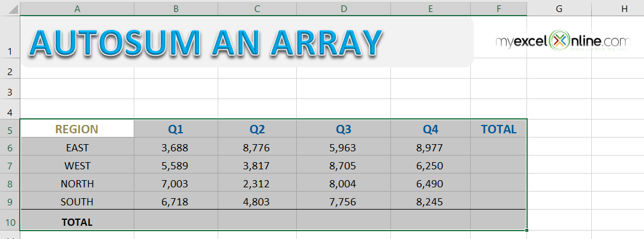The width and height of the screenshot is (644, 239).
Task: Click empty TOTAL cell in WEST row
Action: pos(499,165)
